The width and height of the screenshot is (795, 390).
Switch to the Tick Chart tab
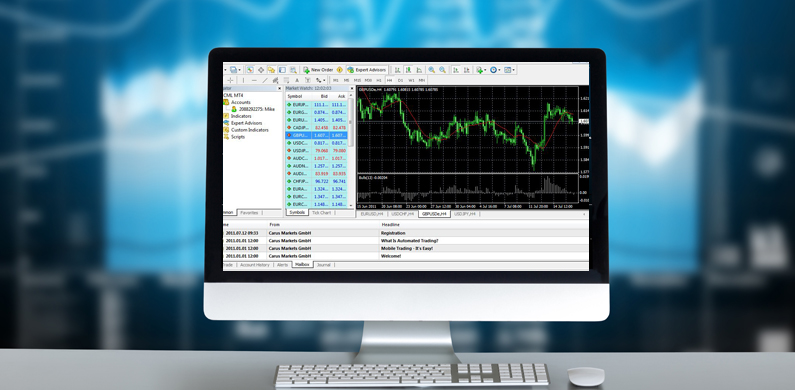click(x=321, y=213)
